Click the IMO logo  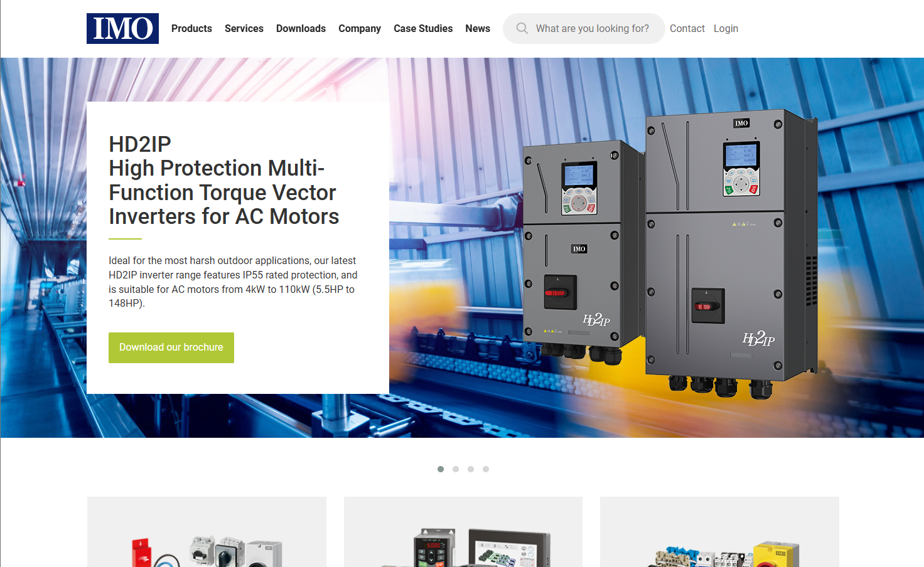[122, 29]
